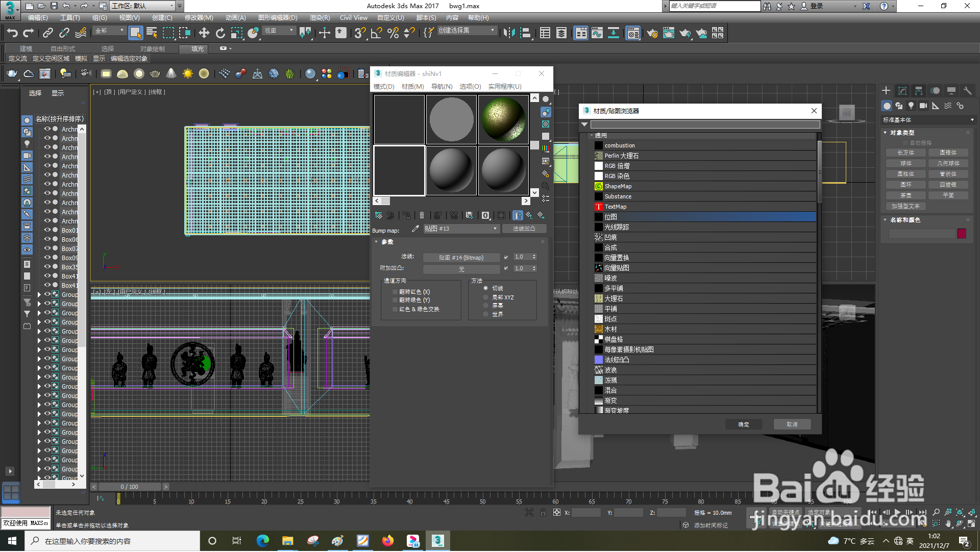Enable 翻转红色 (X) checkbox
Screen dimensions: 980x552
click(395, 292)
